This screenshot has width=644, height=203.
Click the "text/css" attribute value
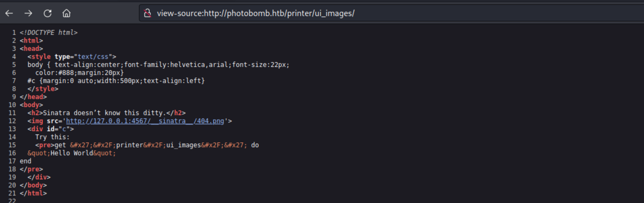tap(93, 57)
